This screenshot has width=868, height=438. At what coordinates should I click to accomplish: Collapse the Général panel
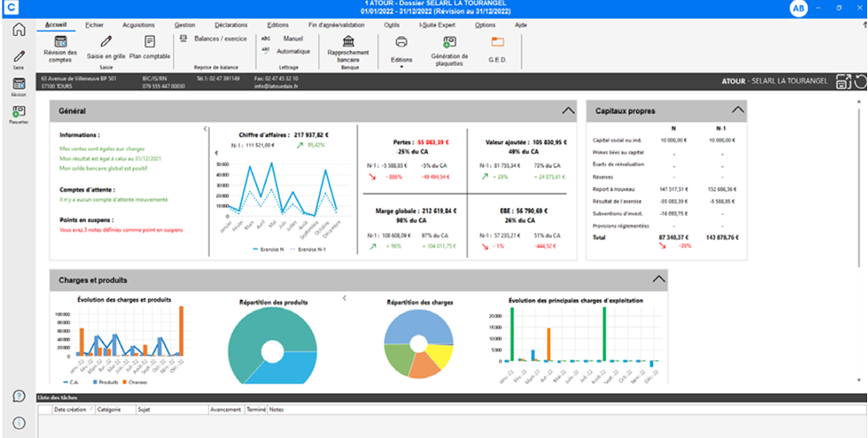pos(568,111)
